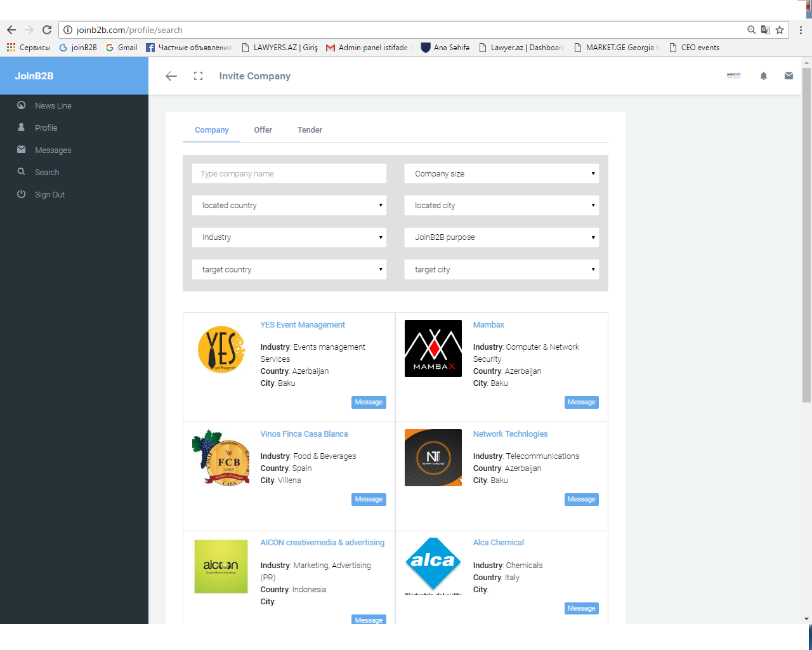Switch to the Tender tab
This screenshot has height=650, width=812.
(310, 130)
